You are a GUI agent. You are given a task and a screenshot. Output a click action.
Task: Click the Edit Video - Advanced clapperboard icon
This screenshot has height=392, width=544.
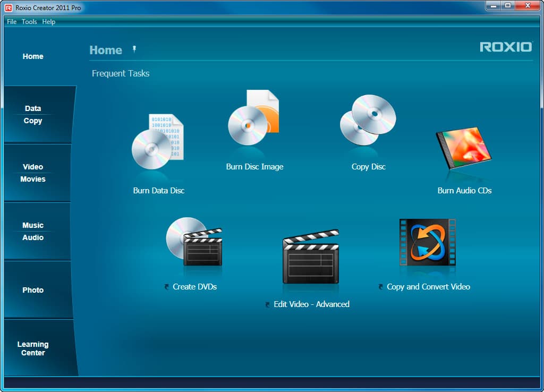[x=311, y=257]
